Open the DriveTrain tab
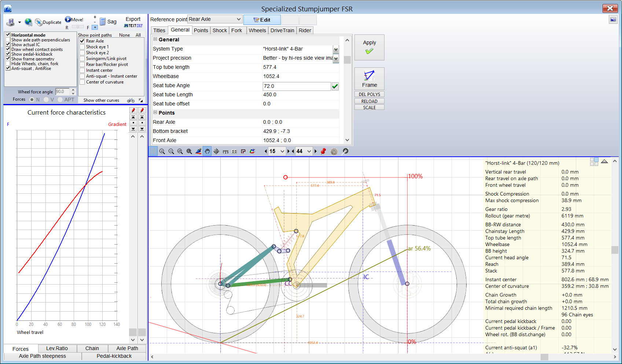The image size is (622, 364). point(282,30)
